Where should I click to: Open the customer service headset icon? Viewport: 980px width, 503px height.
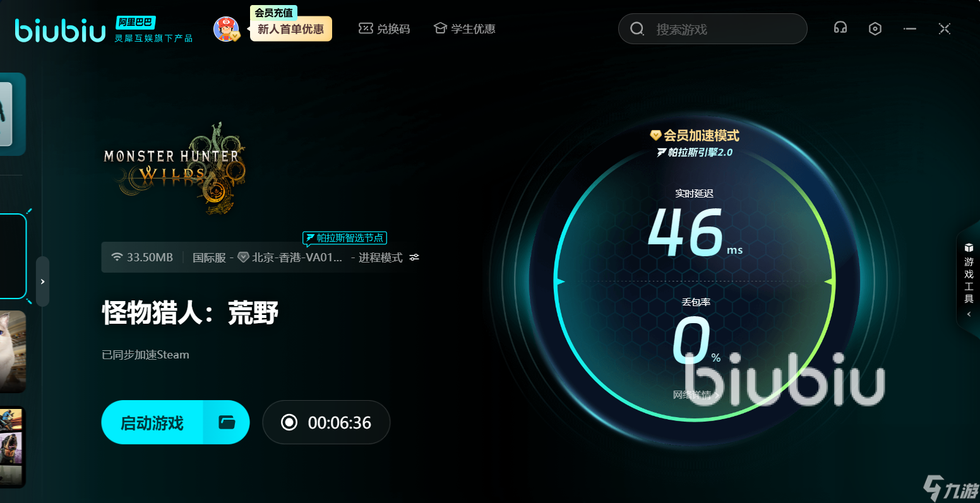coord(840,28)
